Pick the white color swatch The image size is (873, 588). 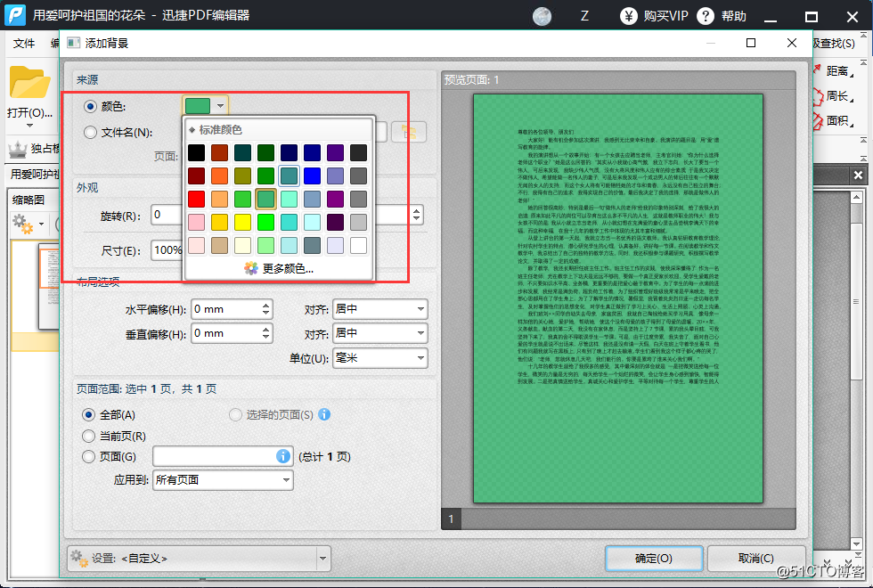pos(358,246)
